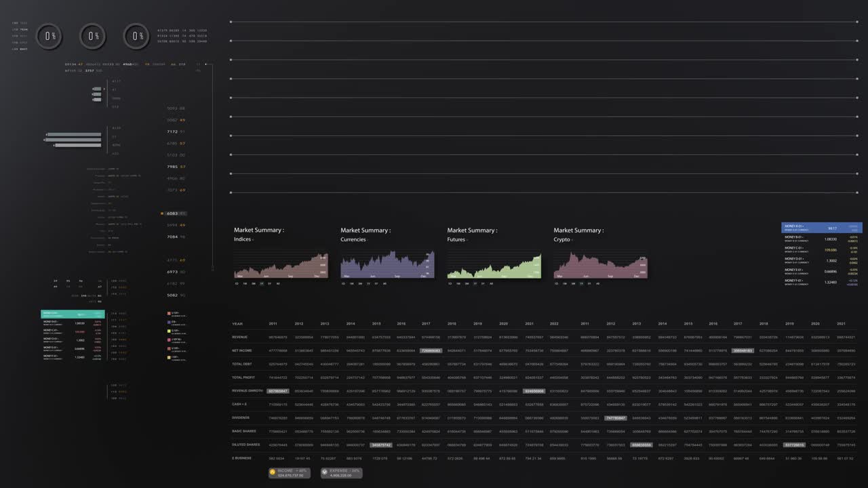Viewport: 868px width, 488px height.
Task: Open the Indices area chart
Action: 281,265
